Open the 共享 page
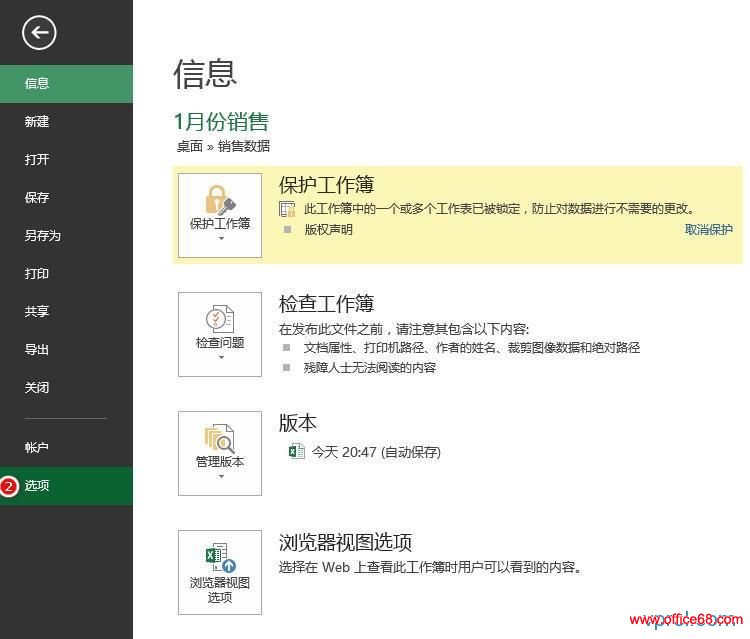This screenshot has width=750, height=639. pos(66,311)
